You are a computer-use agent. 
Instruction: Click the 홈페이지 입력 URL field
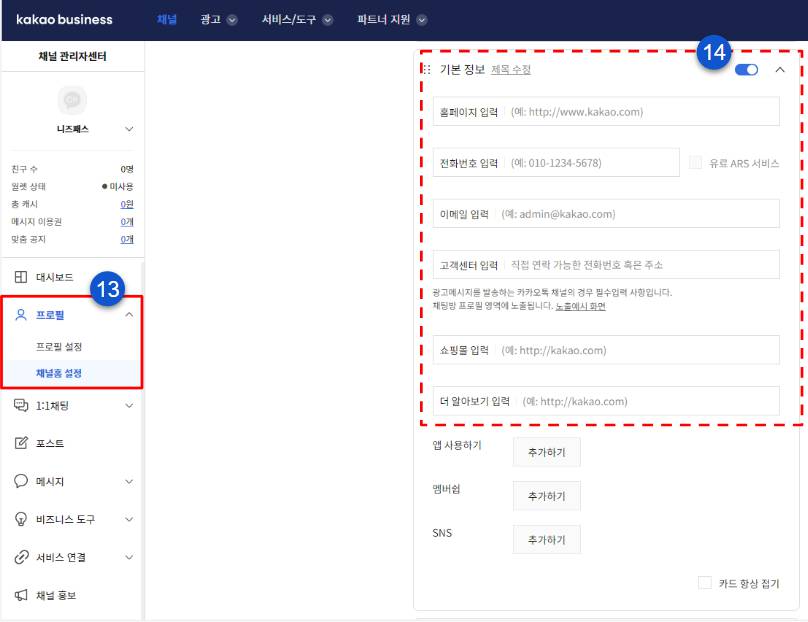click(640, 112)
